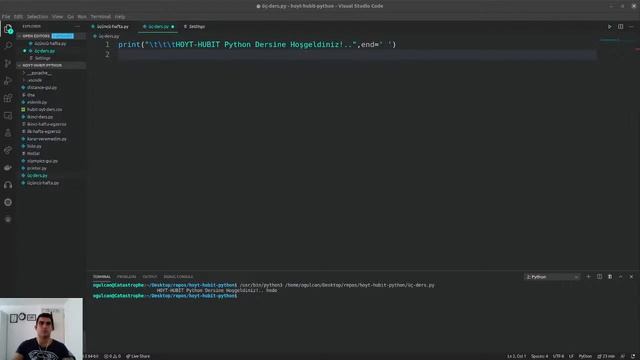Image resolution: width=640 pixels, height=360 pixels.
Task: Click the 'Ln 2, Col 1' cursor position
Action: (516, 356)
